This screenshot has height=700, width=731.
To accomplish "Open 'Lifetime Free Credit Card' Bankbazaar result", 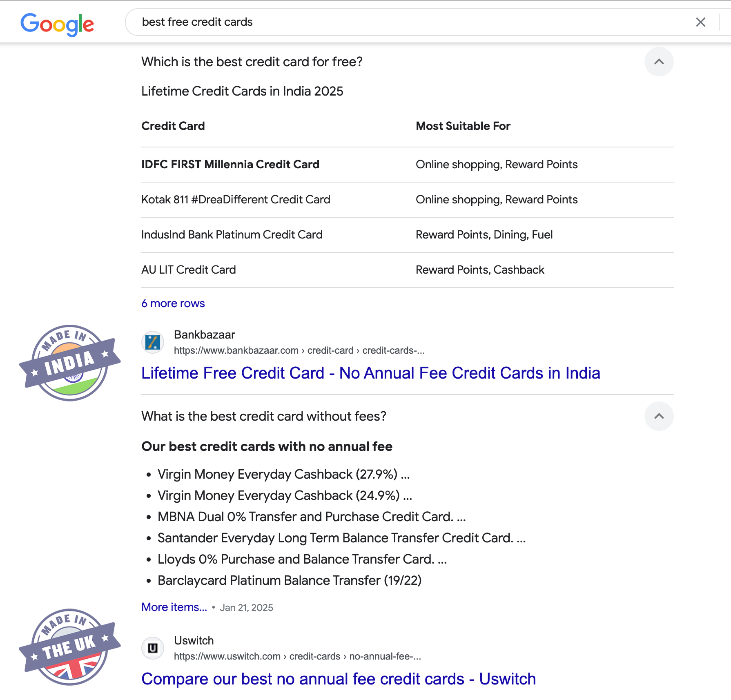I will pos(370,373).
